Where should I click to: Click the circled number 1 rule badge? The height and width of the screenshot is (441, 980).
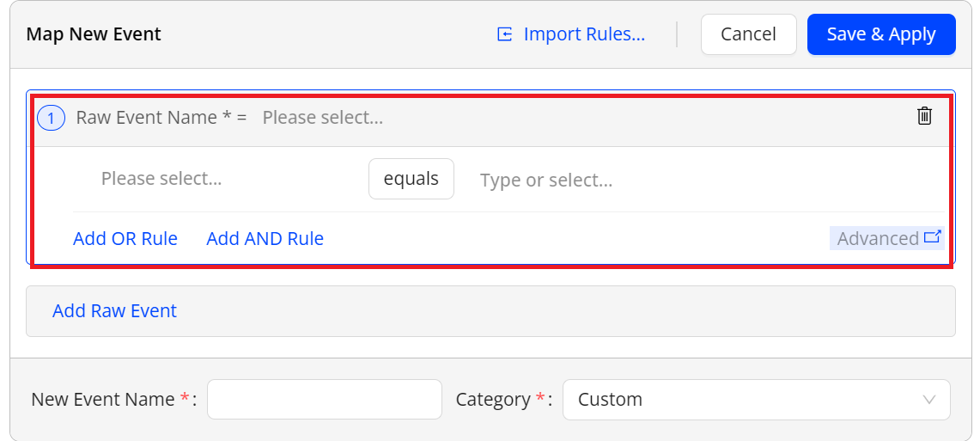[x=51, y=119]
